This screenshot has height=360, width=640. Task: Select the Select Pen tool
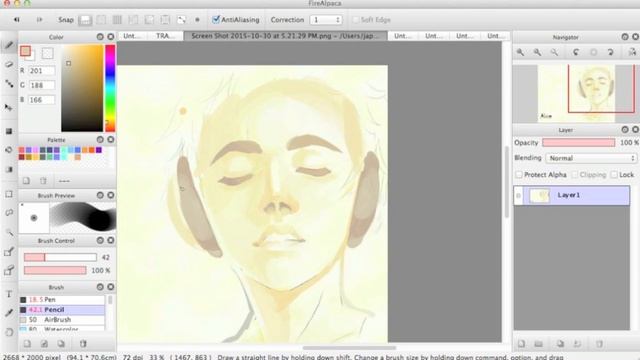pos(9,252)
